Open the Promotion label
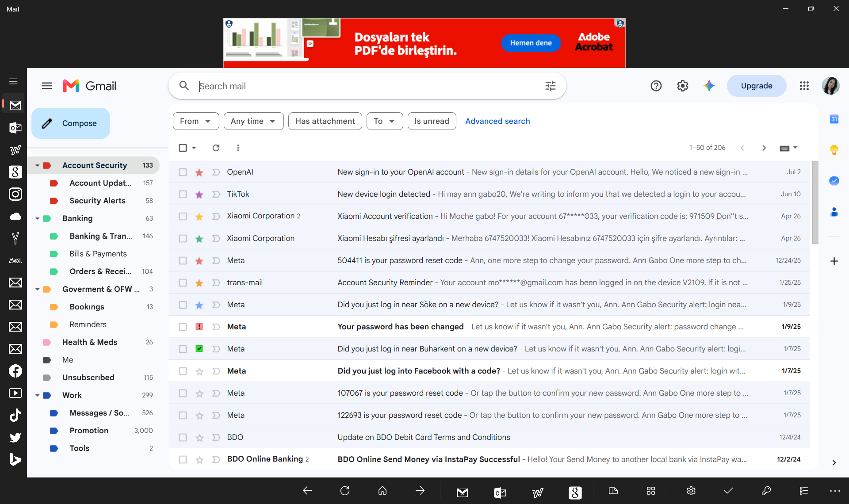 pyautogui.click(x=89, y=431)
